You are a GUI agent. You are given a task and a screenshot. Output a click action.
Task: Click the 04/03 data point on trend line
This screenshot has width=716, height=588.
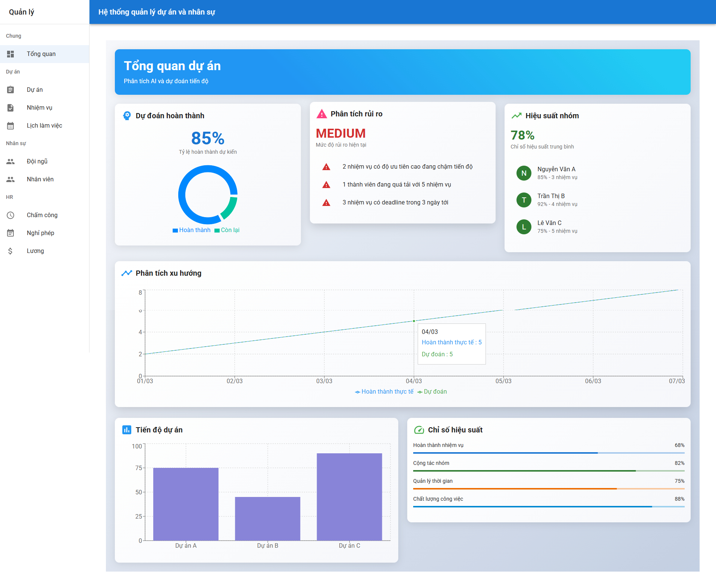point(414,321)
